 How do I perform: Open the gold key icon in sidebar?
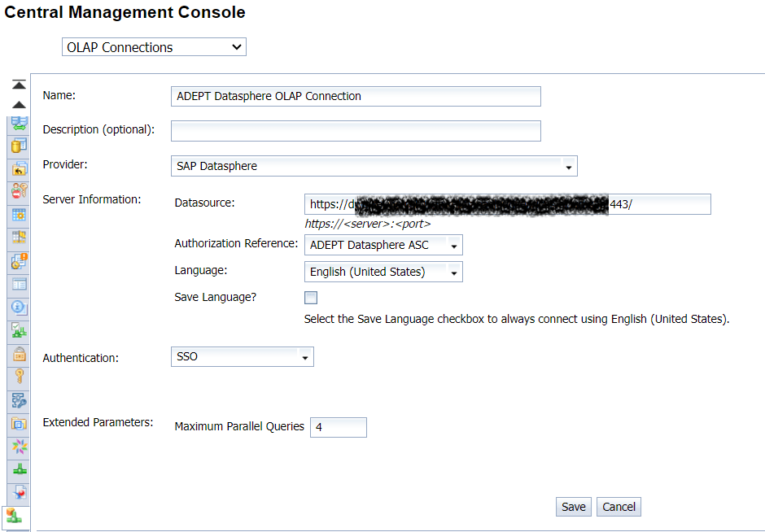click(19, 377)
